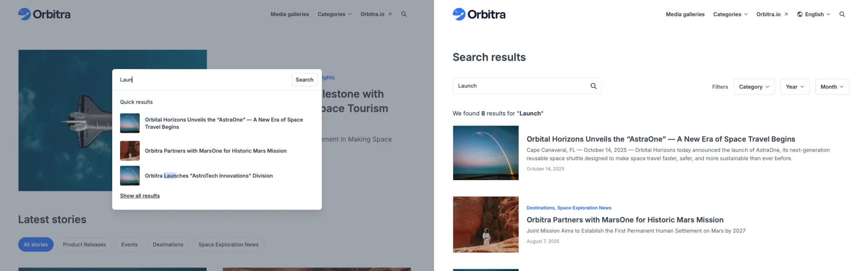The height and width of the screenshot is (271, 868).
Task: Click the magnifier icon inside the Launch search field
Action: click(x=593, y=86)
